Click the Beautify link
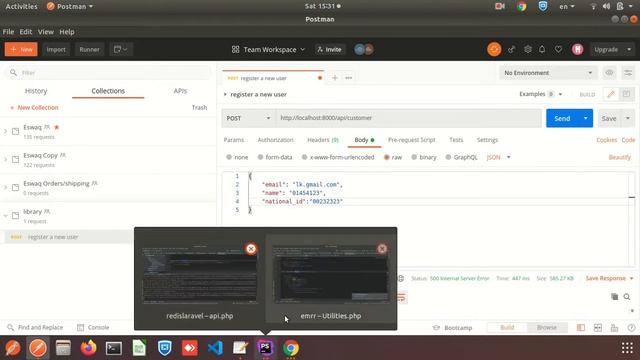Screen dimensions: 640x360 point(620,157)
